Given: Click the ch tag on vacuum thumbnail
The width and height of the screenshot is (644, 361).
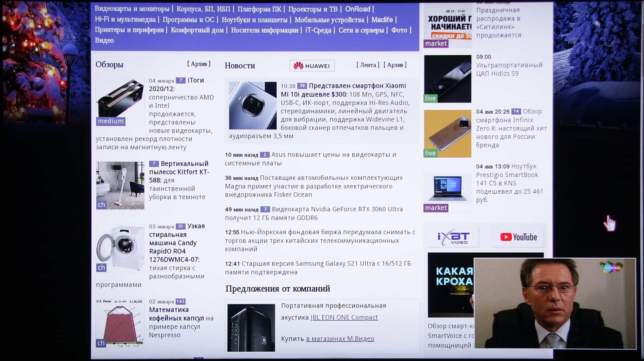Looking at the screenshot, I should (101, 205).
